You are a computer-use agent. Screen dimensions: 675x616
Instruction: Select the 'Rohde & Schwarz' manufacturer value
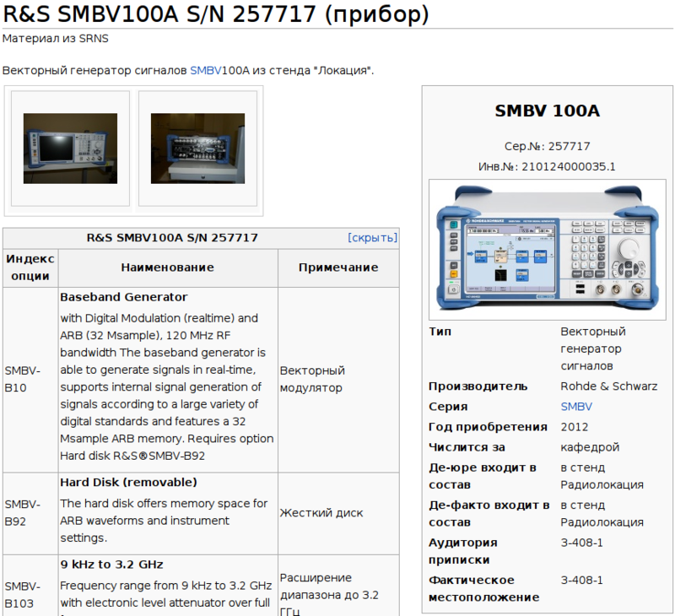point(608,386)
